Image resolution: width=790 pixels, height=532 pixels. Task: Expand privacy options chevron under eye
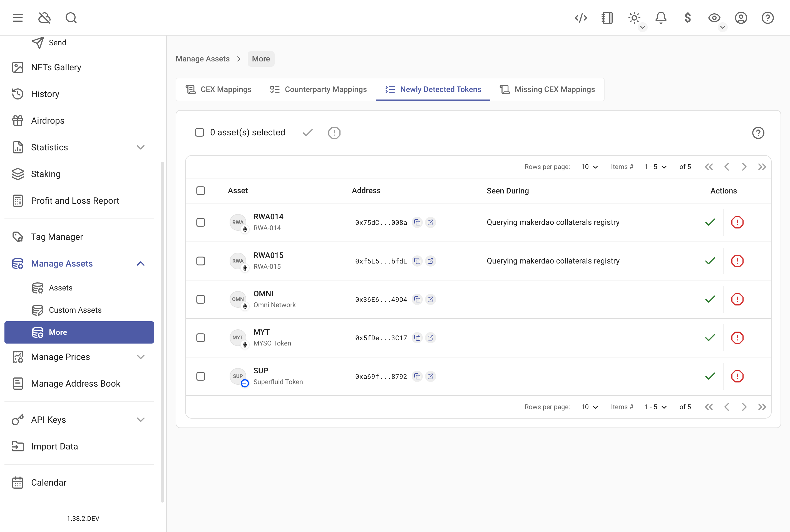[722, 27]
